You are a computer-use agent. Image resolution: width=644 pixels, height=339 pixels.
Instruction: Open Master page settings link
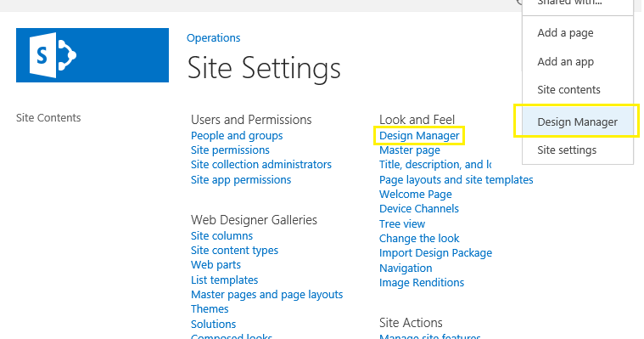coord(410,150)
